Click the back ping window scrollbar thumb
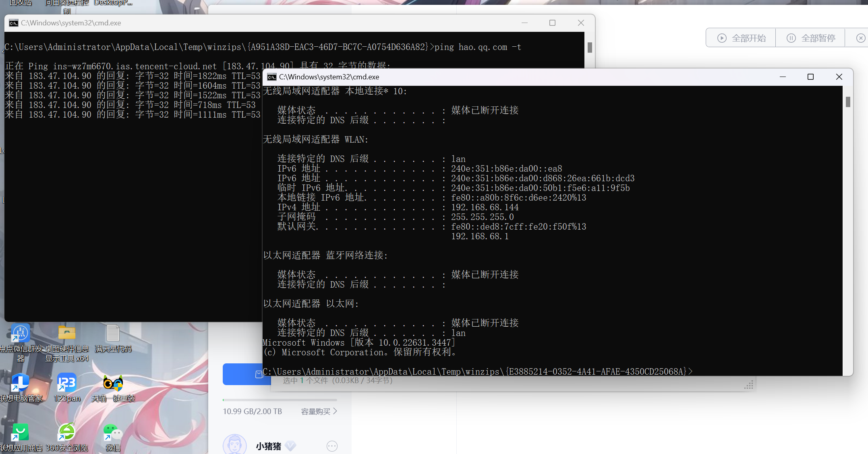 coord(590,48)
